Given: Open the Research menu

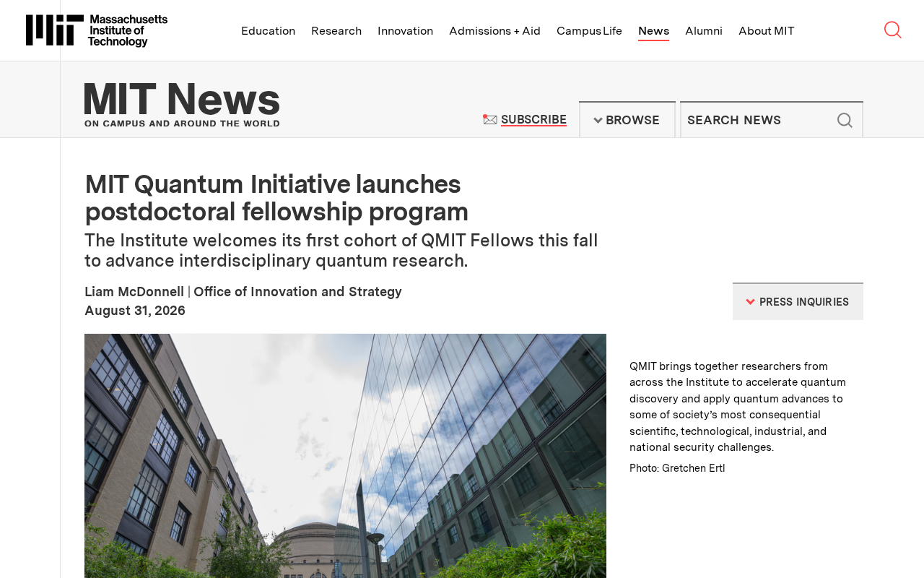Looking at the screenshot, I should pyautogui.click(x=336, y=30).
